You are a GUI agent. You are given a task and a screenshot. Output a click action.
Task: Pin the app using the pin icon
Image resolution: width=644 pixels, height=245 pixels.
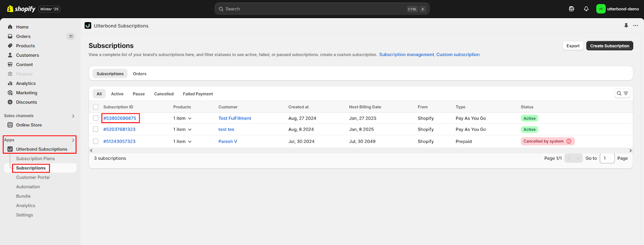[626, 26]
